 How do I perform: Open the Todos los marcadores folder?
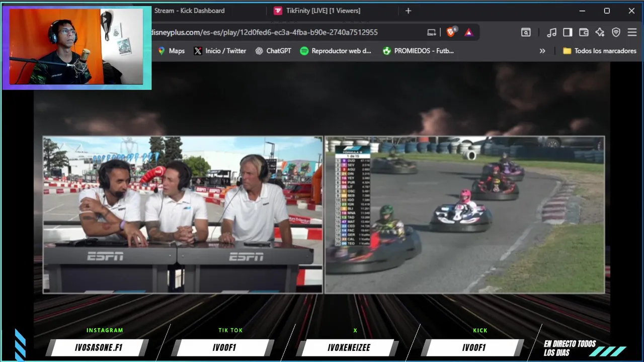600,51
